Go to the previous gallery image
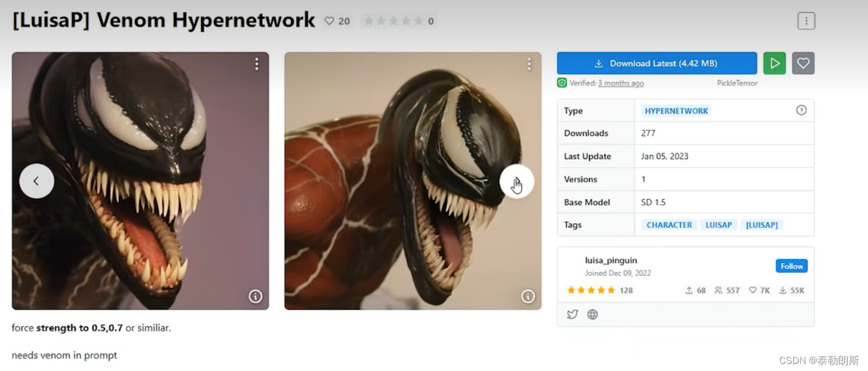 click(x=37, y=181)
